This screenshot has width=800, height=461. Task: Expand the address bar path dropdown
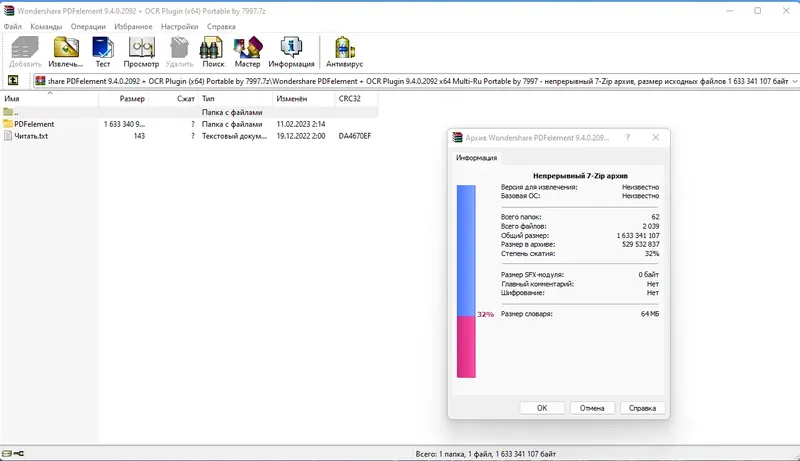[795, 81]
